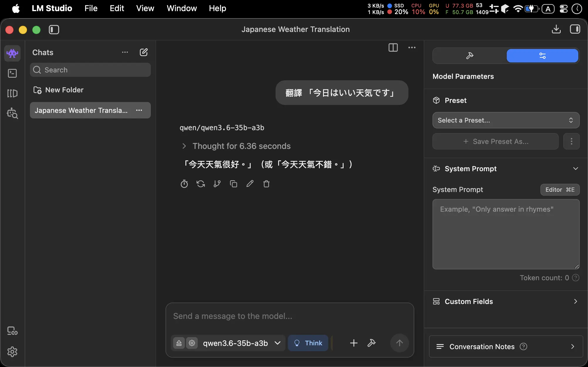
Task: Expand the Custom Fields section
Action: [506, 301]
